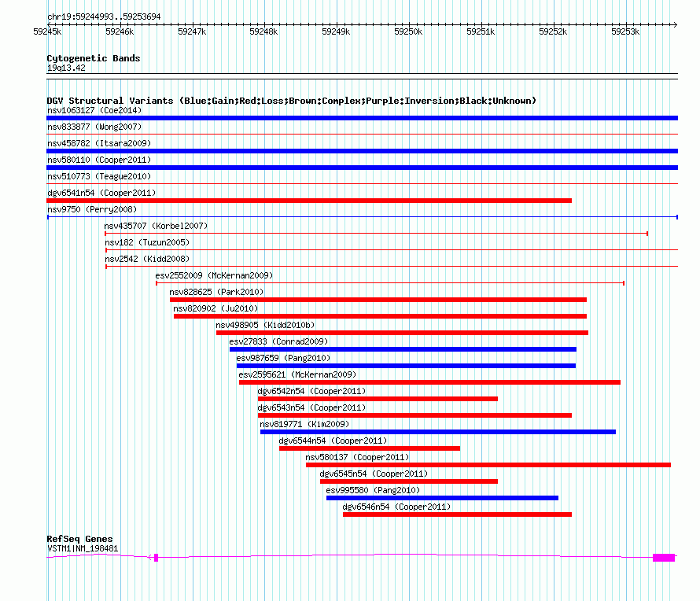
Task: Select the nsv458782 blue gain bar
Action: click(362, 151)
